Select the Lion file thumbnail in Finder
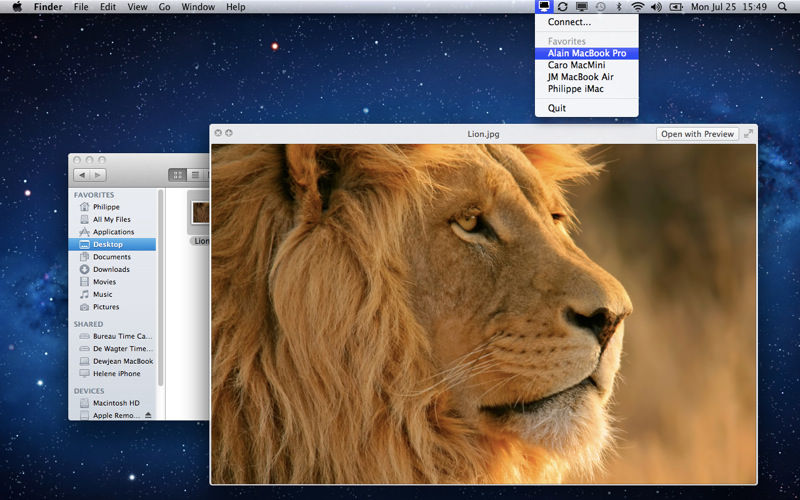Viewport: 800px width, 500px height. 200,213
